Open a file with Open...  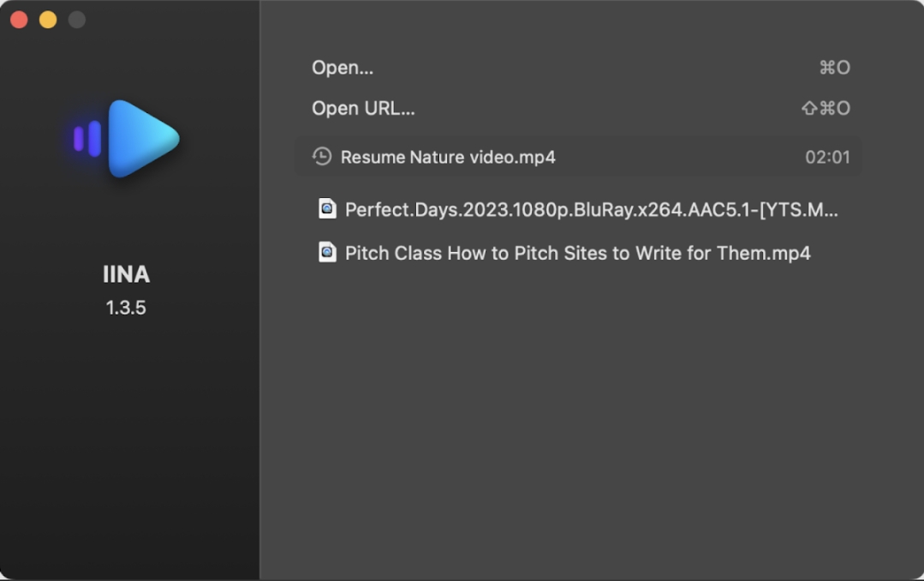coord(342,67)
